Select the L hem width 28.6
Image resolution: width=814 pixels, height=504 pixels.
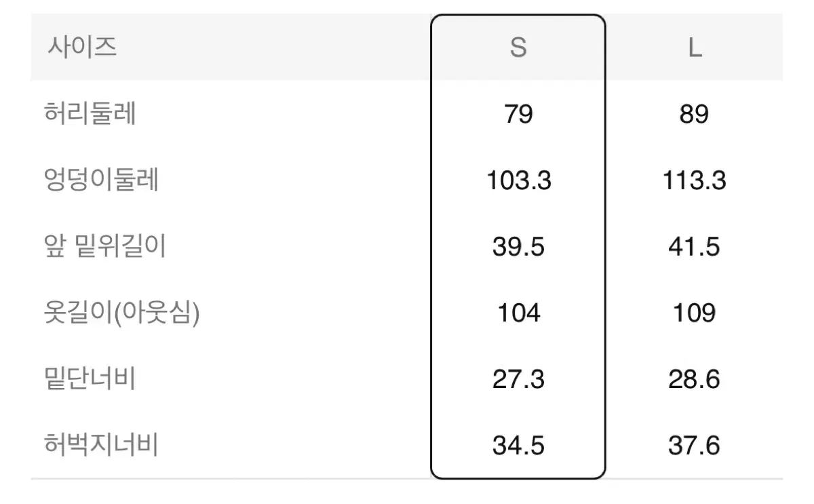tap(694, 380)
